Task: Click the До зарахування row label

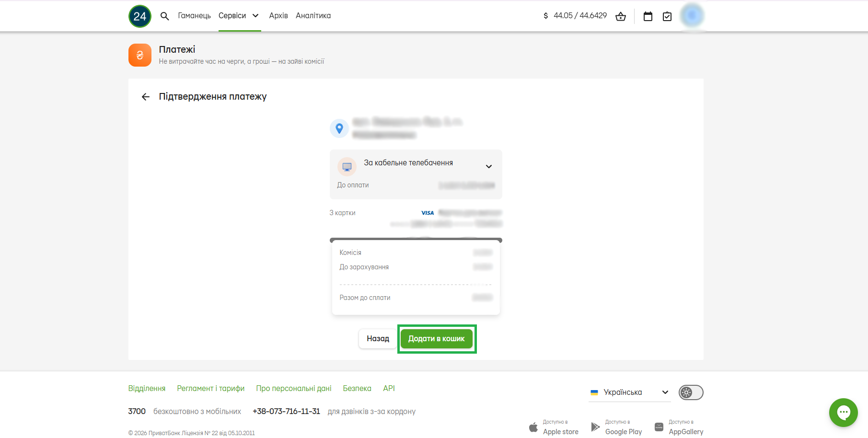Action: 364,267
